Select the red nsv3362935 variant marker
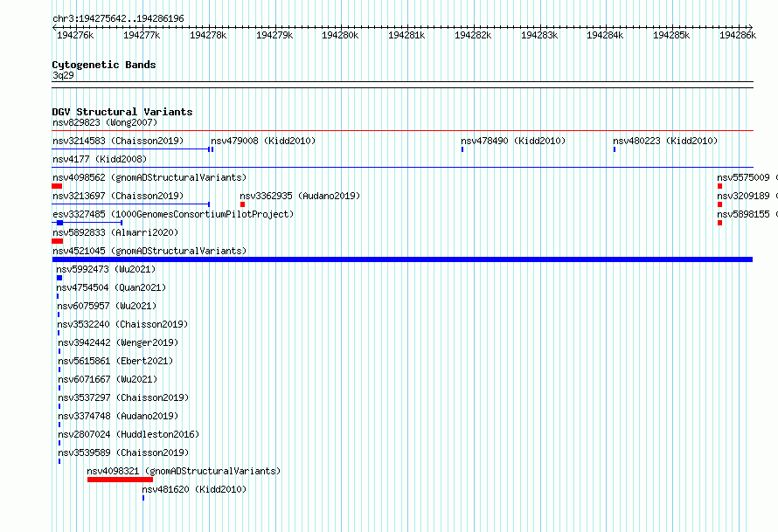 click(x=243, y=204)
